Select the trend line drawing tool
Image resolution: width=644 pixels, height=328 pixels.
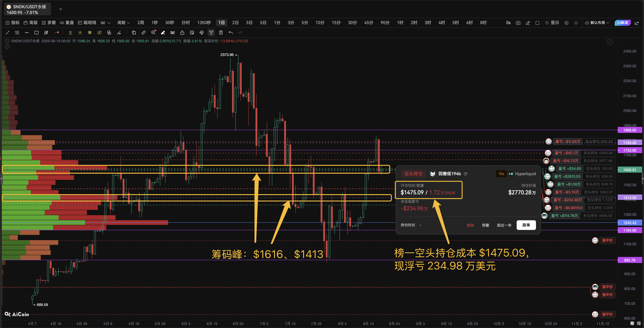8,32
